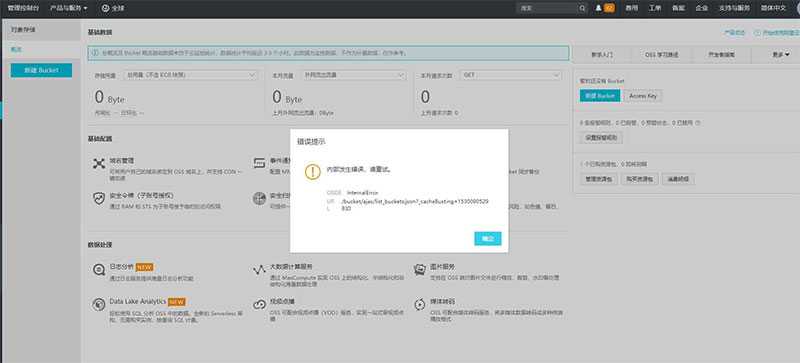Open the Simplified Chinese language menu
800x363 pixels.
point(773,8)
